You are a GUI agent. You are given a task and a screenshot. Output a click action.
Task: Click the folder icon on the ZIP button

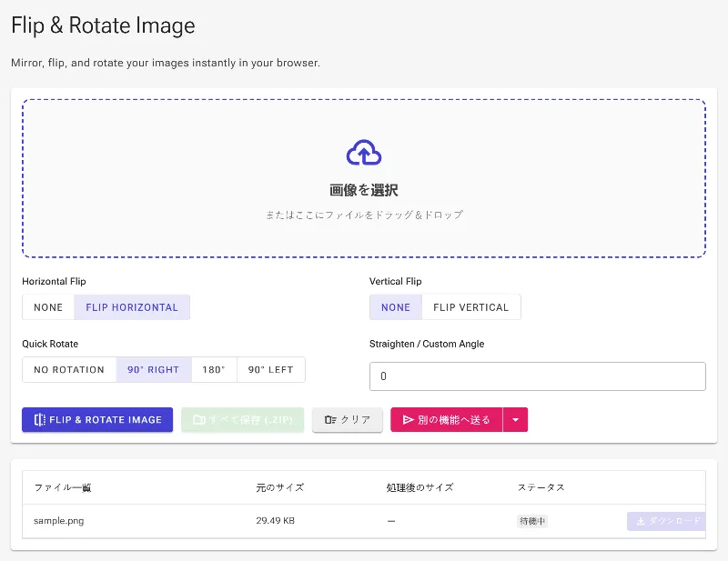tap(199, 420)
